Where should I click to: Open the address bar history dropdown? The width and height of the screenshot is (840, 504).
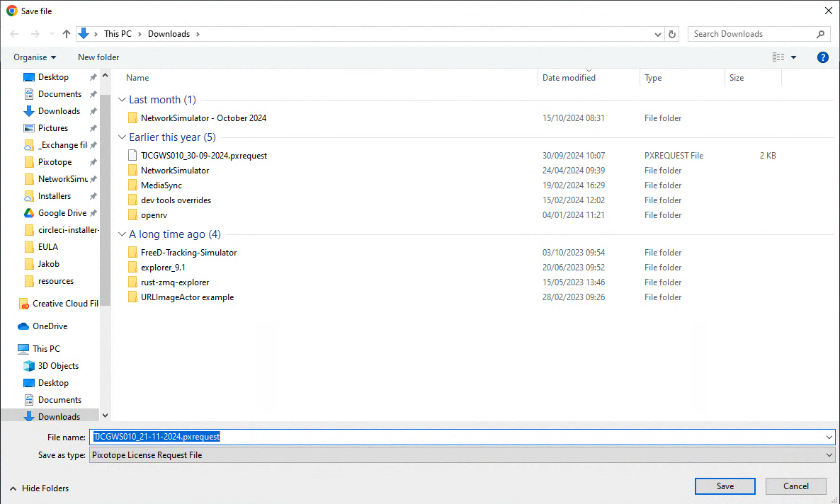(657, 34)
